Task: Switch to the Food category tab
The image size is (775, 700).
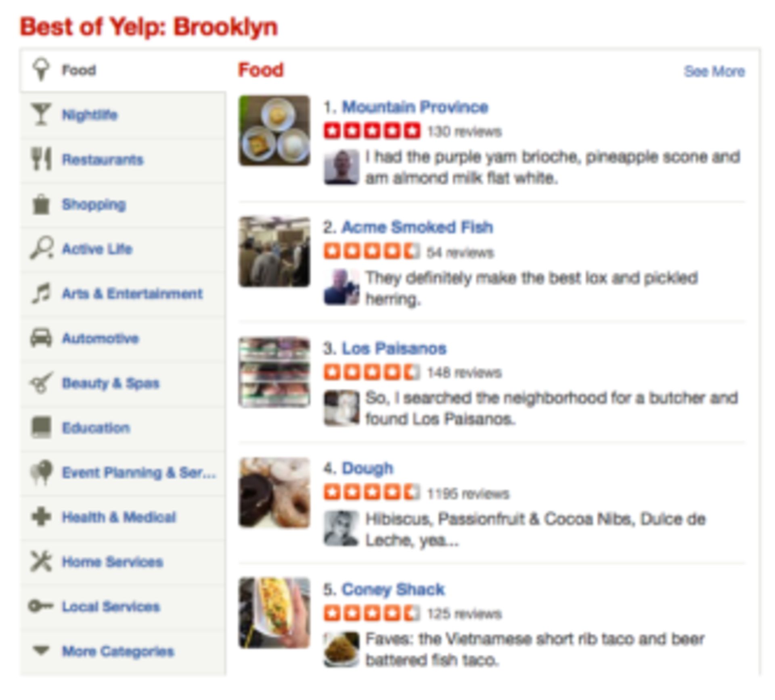Action: (x=78, y=69)
